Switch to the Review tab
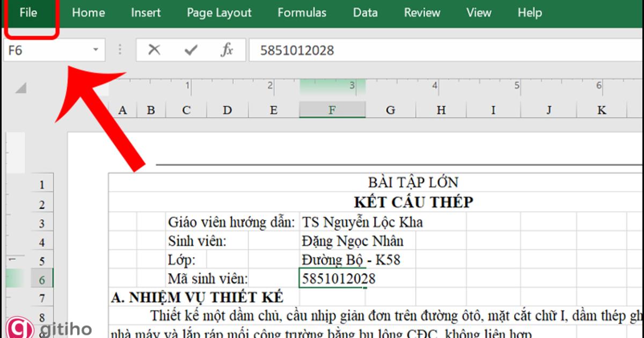The width and height of the screenshot is (644, 338). pyautogui.click(x=422, y=12)
